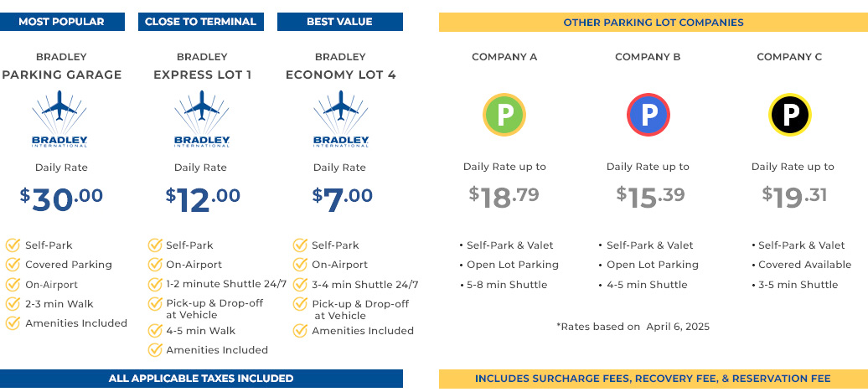Click Company A green parking icon
Viewport: 868px width, 392px height.
(x=504, y=115)
